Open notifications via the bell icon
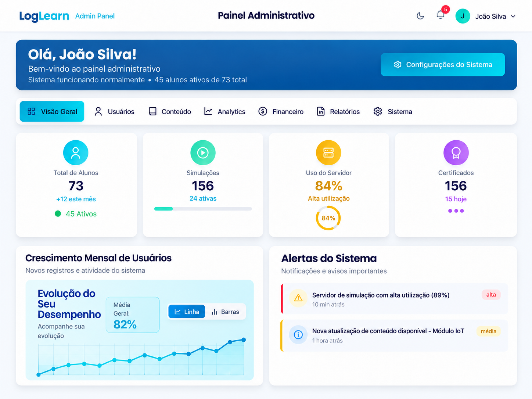The height and width of the screenshot is (399, 532). (x=441, y=15)
